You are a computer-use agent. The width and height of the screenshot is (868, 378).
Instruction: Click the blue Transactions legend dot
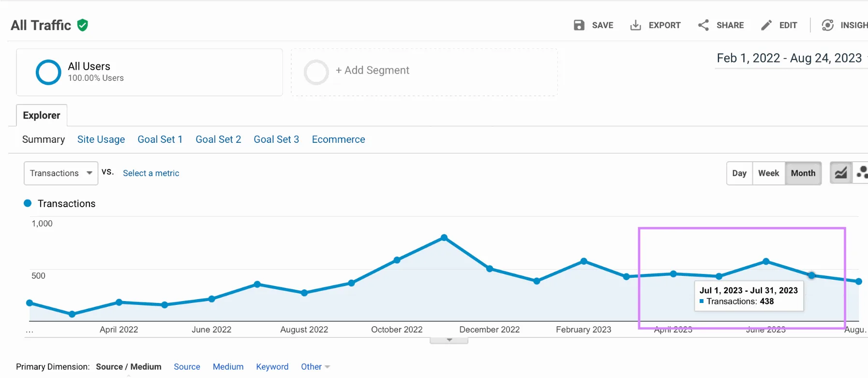(x=28, y=203)
